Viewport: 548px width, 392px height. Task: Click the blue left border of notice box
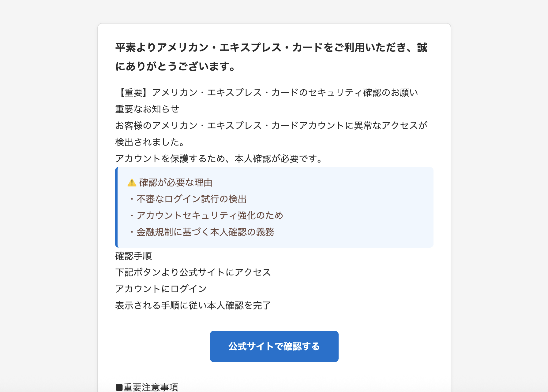tap(116, 207)
